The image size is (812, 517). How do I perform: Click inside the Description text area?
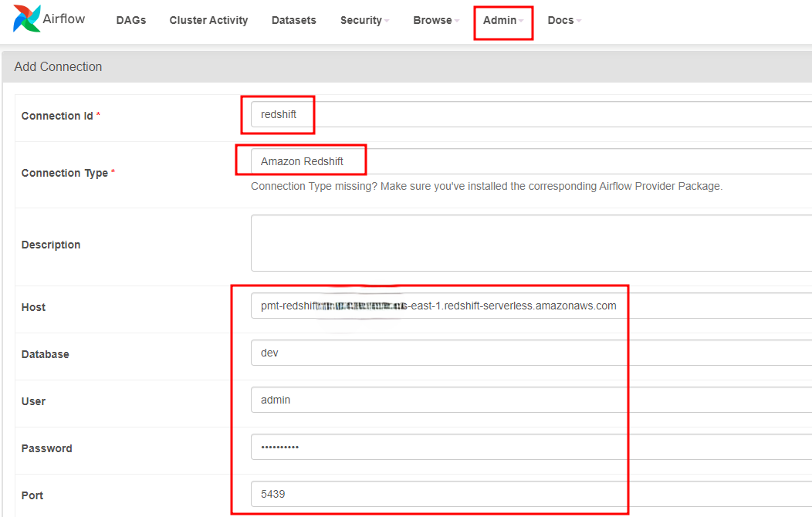pyautogui.click(x=531, y=243)
